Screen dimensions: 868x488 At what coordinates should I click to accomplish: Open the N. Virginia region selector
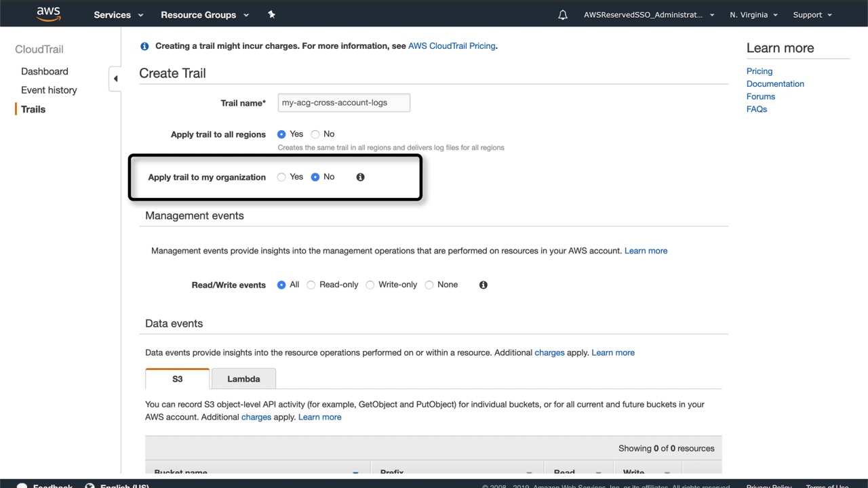(753, 15)
